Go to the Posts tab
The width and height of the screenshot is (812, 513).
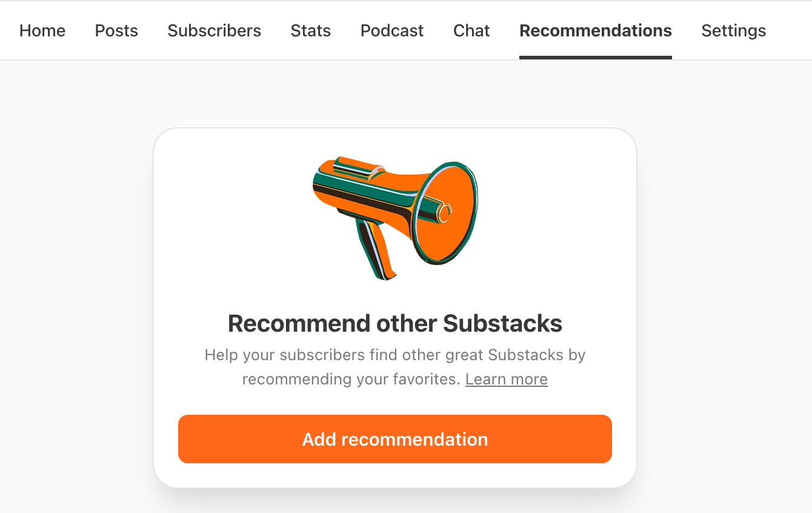coord(116,30)
